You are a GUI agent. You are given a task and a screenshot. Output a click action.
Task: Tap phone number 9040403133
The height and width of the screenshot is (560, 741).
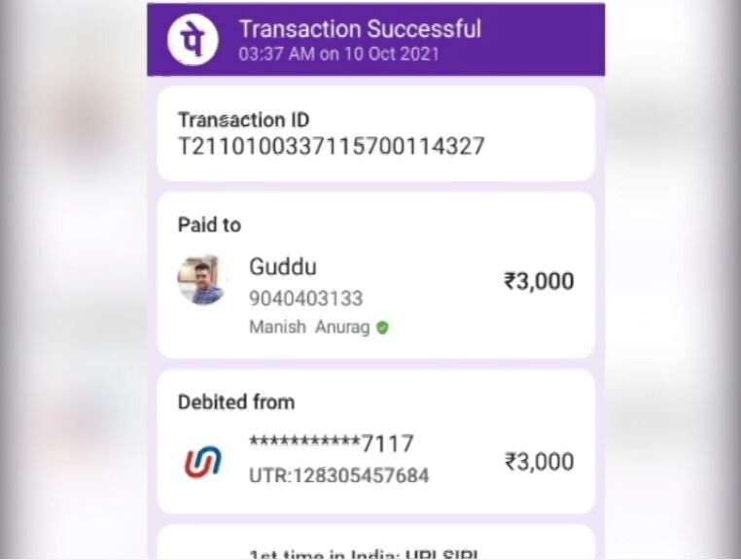coord(305,298)
